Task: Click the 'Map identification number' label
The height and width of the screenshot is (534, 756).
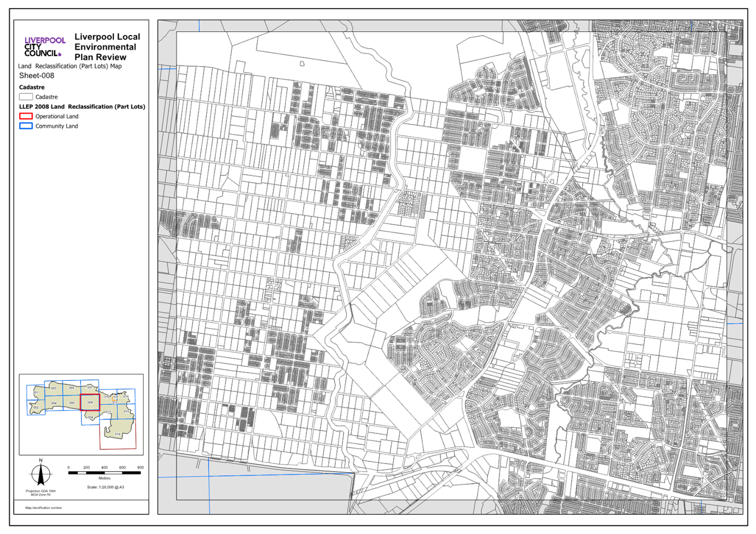Action: click(44, 508)
